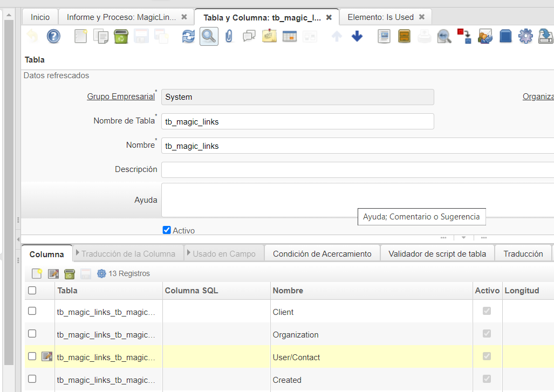The height and width of the screenshot is (392, 554).
Task: Sort columns by the Nombre header
Action: tap(288, 291)
